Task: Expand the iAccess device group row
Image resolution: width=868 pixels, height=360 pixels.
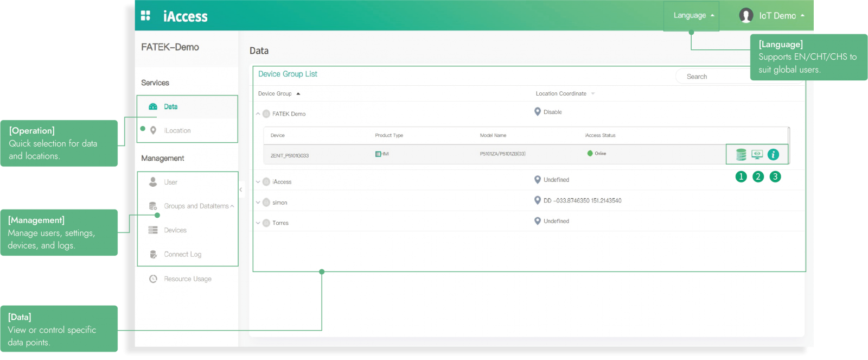Action: coord(258,182)
